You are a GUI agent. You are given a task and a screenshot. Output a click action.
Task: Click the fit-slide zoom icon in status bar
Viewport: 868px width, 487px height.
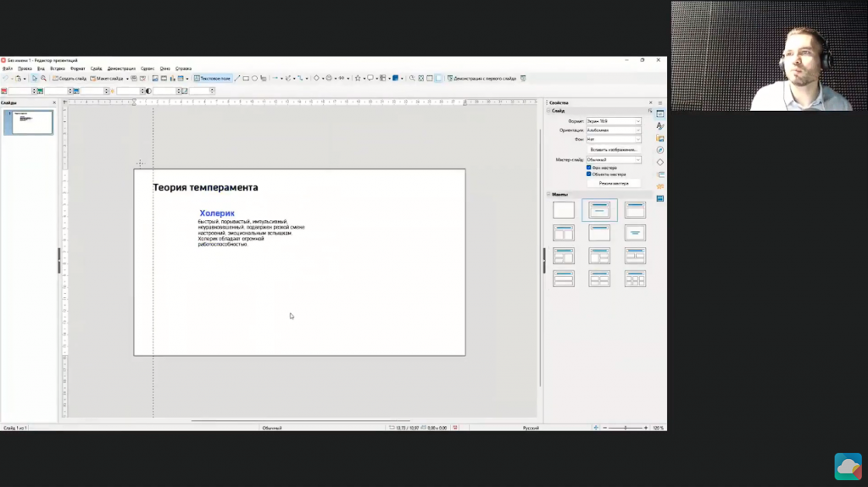pos(596,428)
